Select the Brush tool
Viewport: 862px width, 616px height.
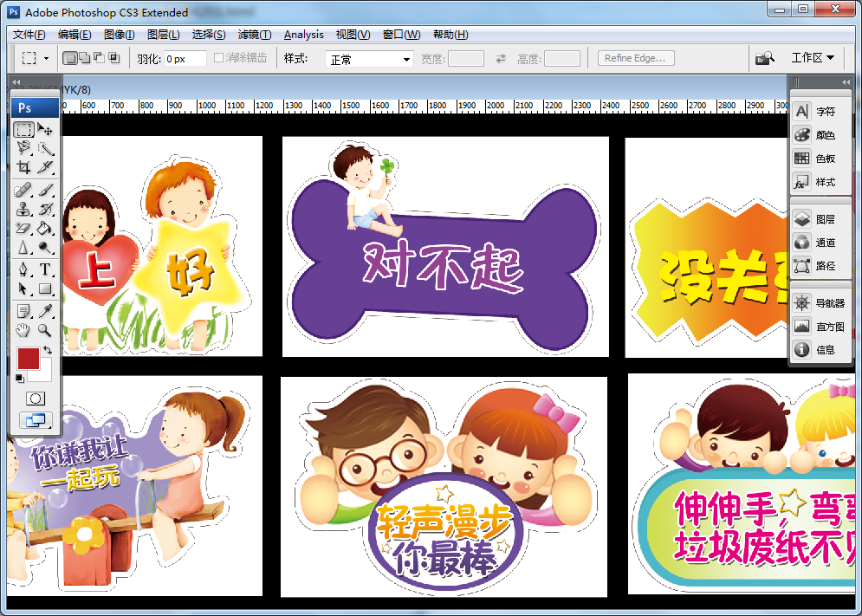click(x=45, y=191)
